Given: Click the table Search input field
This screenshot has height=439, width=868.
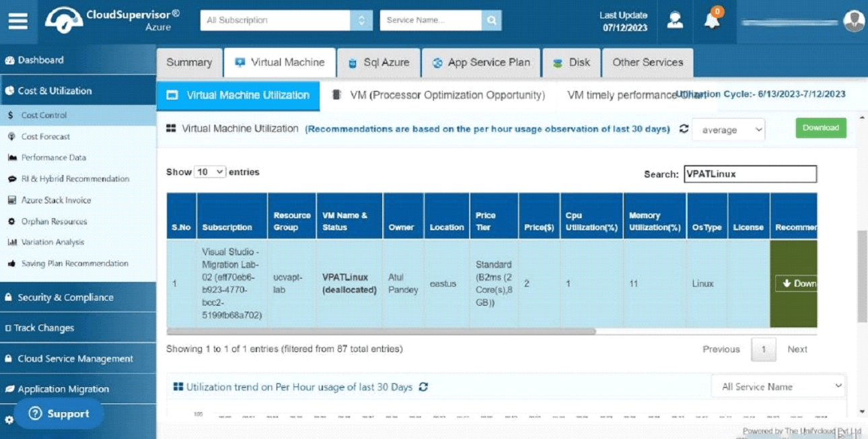Looking at the screenshot, I should coord(750,174).
